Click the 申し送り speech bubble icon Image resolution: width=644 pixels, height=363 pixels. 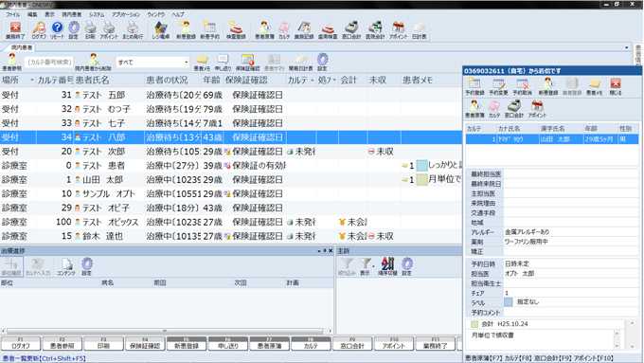tap(223, 62)
